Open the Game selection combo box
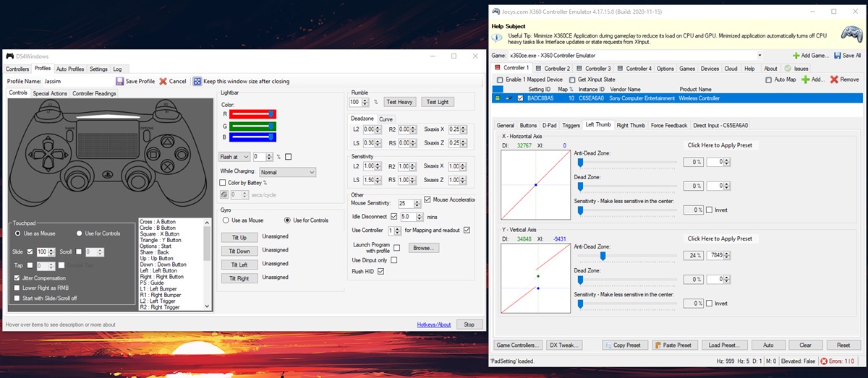 tap(635, 56)
